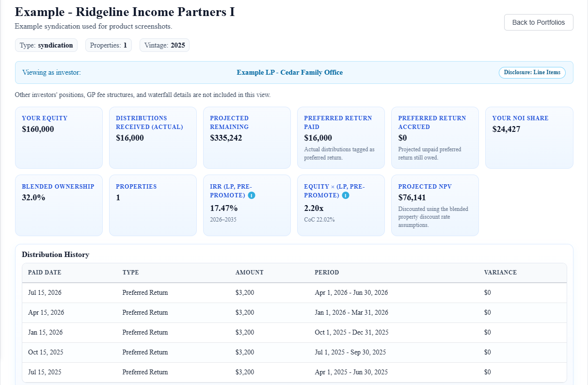Select the Jan 15, 2026 paid date cell
This screenshot has height=385, width=588.
[x=46, y=333]
